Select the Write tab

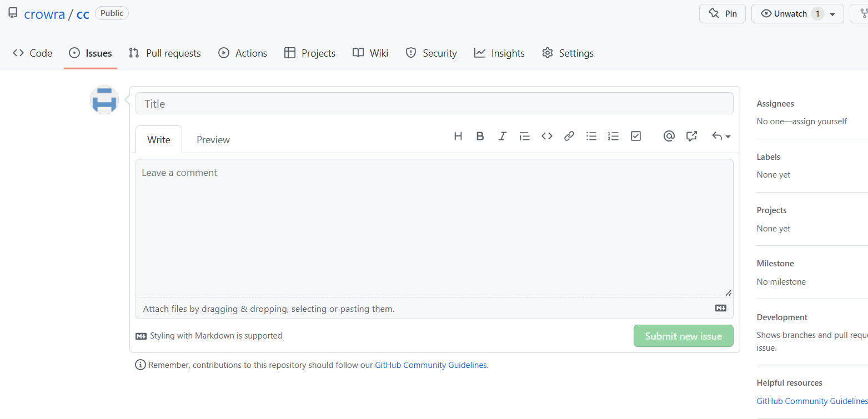click(x=159, y=139)
